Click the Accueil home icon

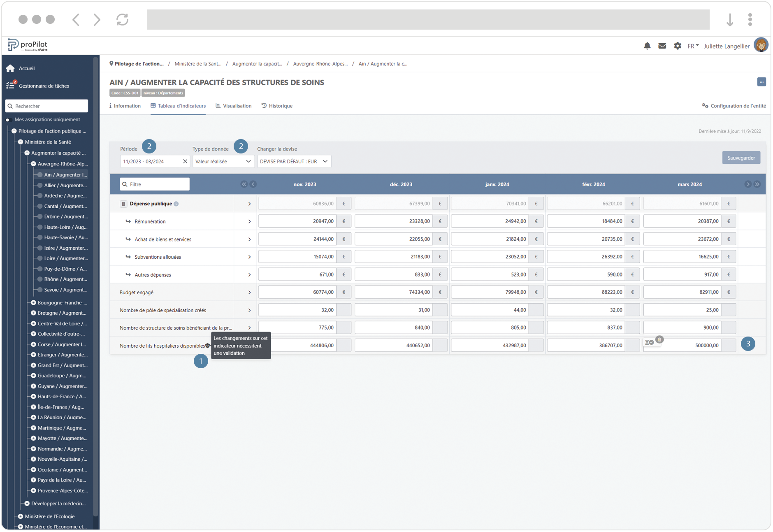click(10, 68)
